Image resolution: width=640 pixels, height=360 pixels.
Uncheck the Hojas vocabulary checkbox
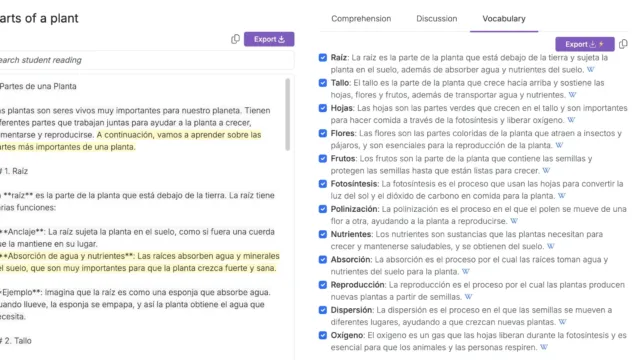[x=323, y=108]
